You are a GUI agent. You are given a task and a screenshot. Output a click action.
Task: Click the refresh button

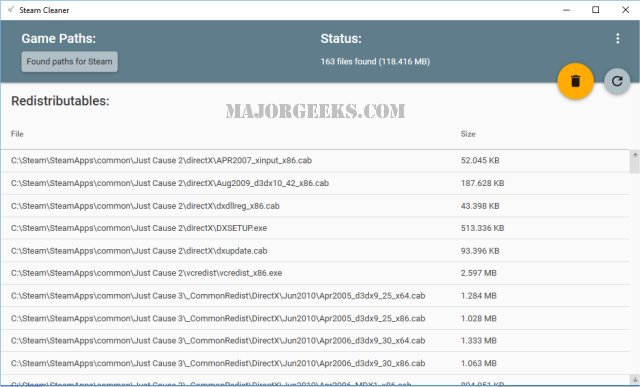pyautogui.click(x=617, y=81)
